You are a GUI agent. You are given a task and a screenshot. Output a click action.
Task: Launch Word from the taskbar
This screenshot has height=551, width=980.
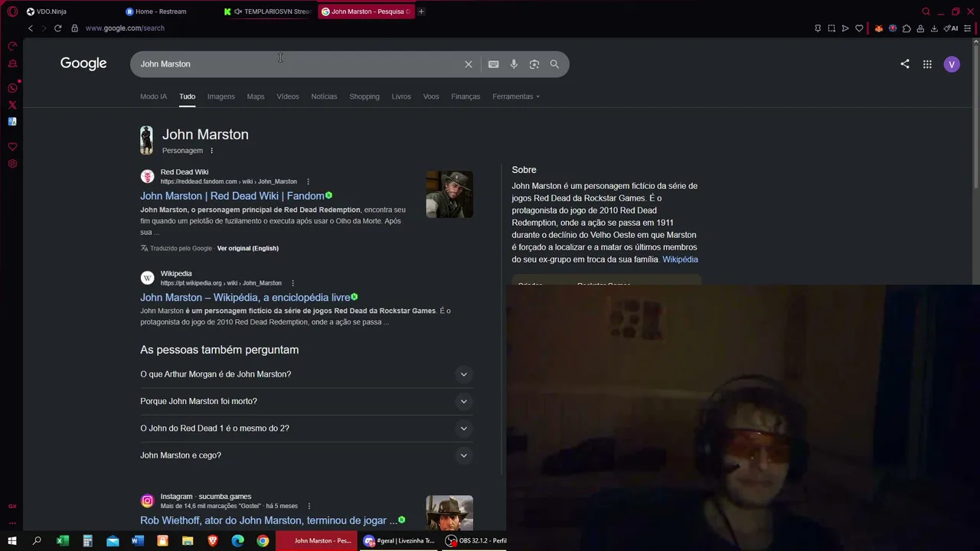click(x=138, y=541)
